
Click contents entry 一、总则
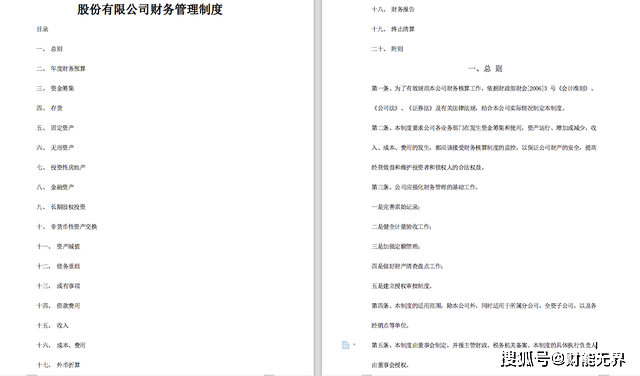point(49,49)
